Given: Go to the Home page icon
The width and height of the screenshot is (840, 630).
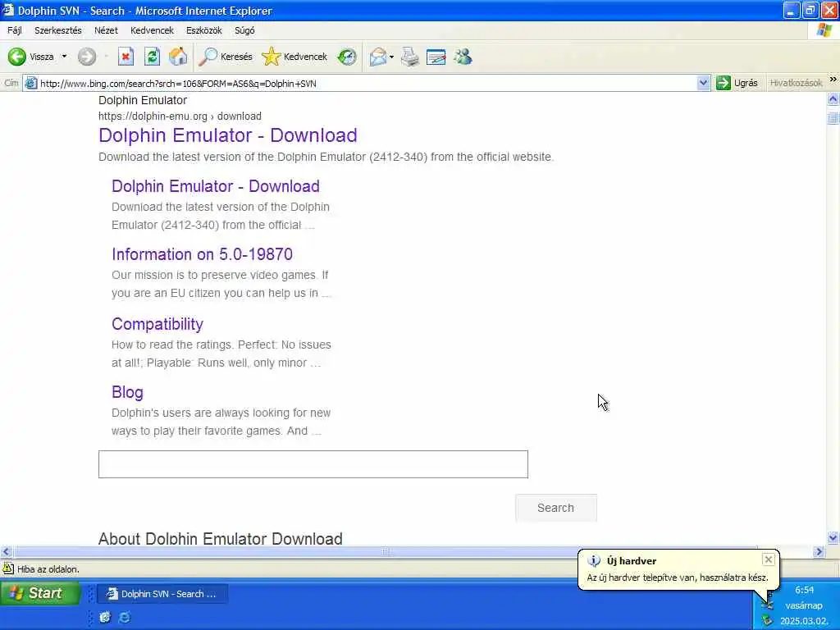Looking at the screenshot, I should [178, 57].
